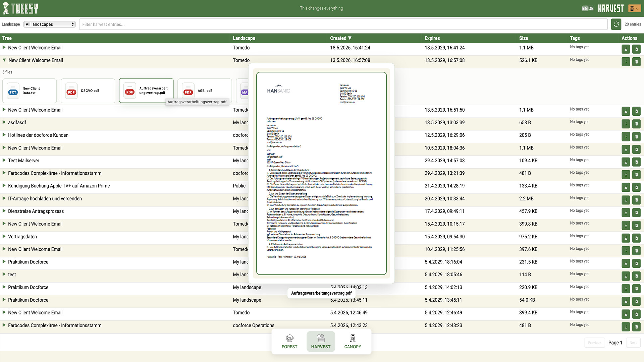Open the user account menu icon
The image size is (644, 362).
pyautogui.click(x=634, y=8)
